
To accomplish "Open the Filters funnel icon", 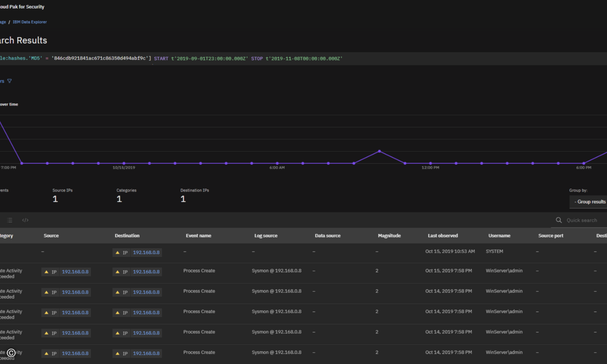I will pos(9,81).
